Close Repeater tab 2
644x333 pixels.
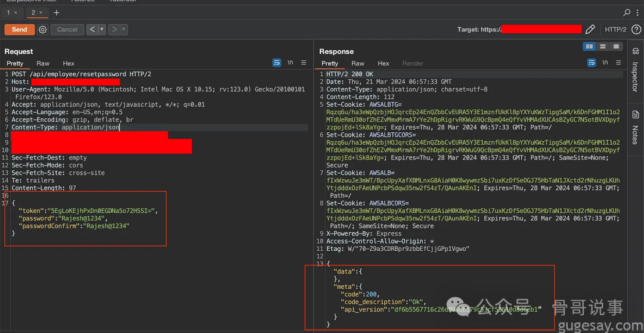(x=41, y=13)
